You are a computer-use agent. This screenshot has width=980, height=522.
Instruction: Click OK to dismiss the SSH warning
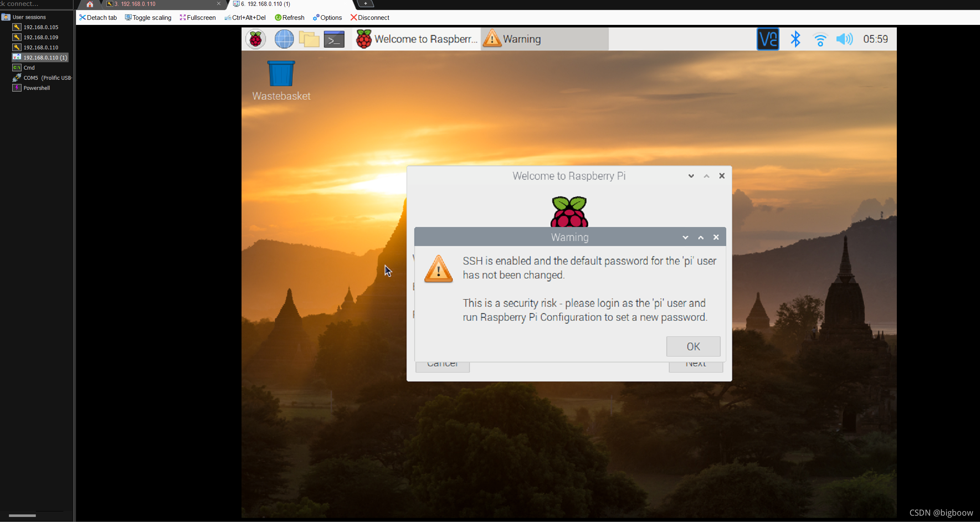coord(693,346)
